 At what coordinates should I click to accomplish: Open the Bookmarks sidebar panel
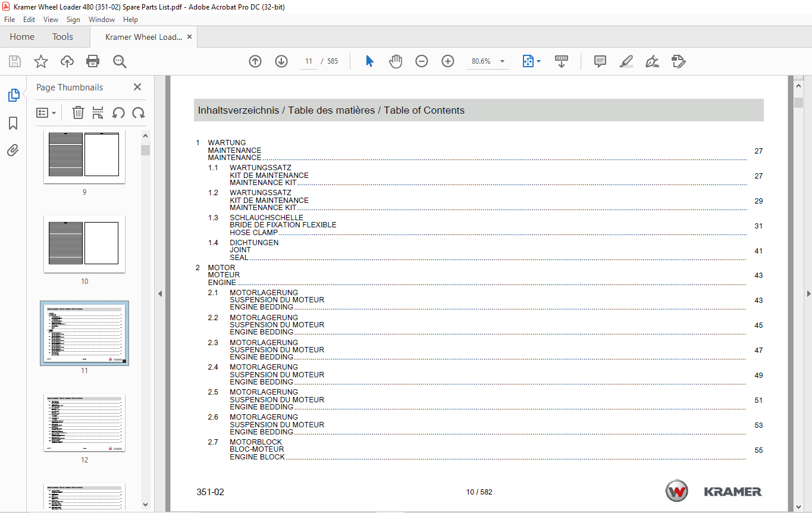point(13,123)
